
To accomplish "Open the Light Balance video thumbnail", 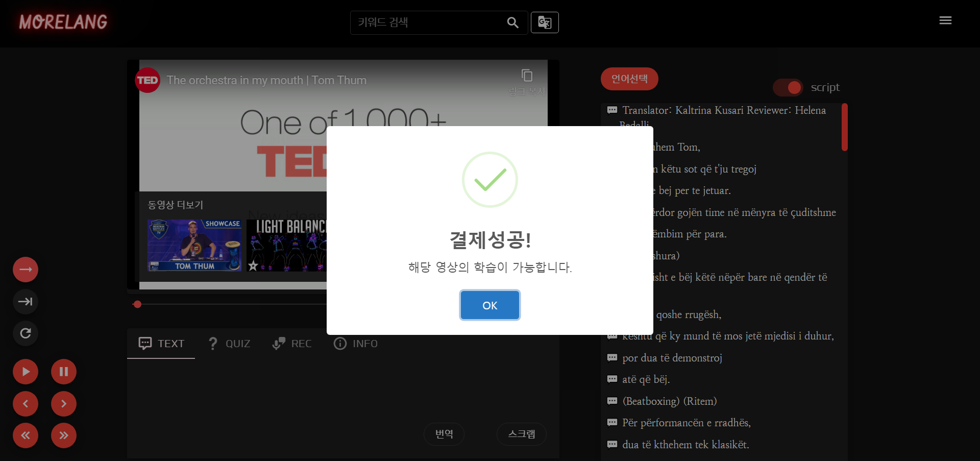I will [x=286, y=246].
